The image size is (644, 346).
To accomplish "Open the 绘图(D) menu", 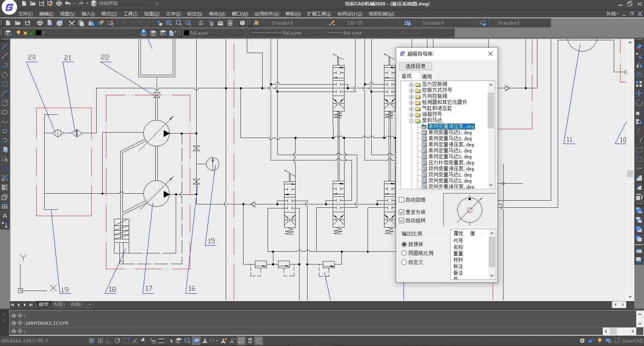I will (x=151, y=14).
